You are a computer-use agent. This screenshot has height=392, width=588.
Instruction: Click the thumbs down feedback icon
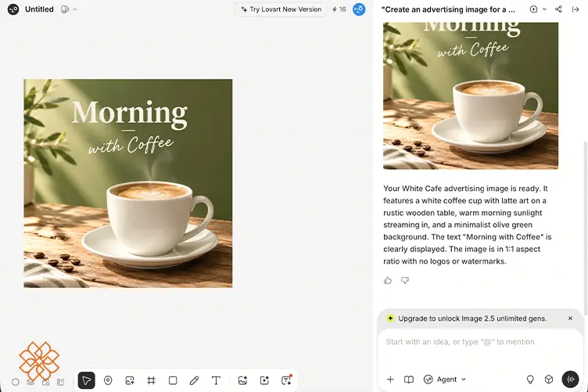(405, 280)
